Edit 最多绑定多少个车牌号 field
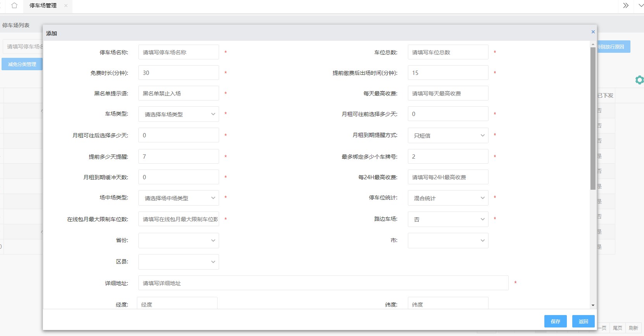 pyautogui.click(x=448, y=156)
